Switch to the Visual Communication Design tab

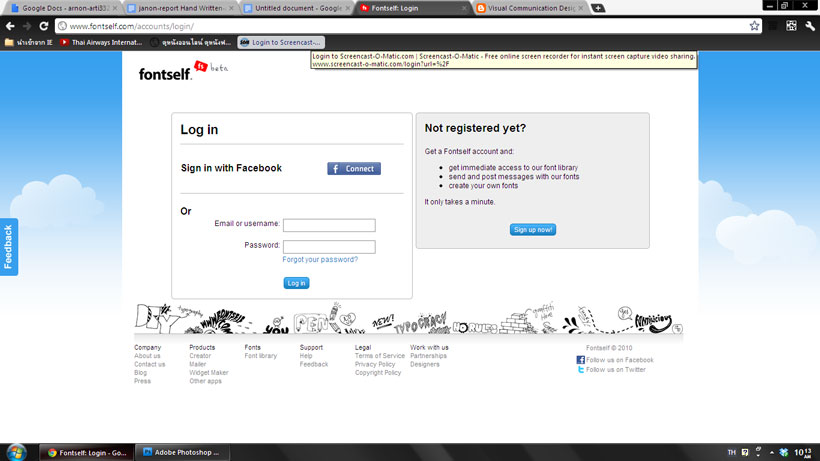(530, 8)
